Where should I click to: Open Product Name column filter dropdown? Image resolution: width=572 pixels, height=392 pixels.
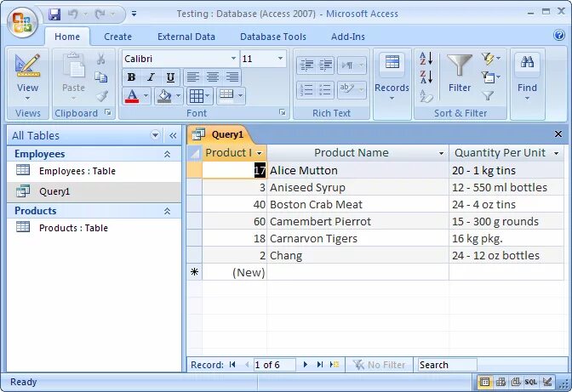(441, 153)
